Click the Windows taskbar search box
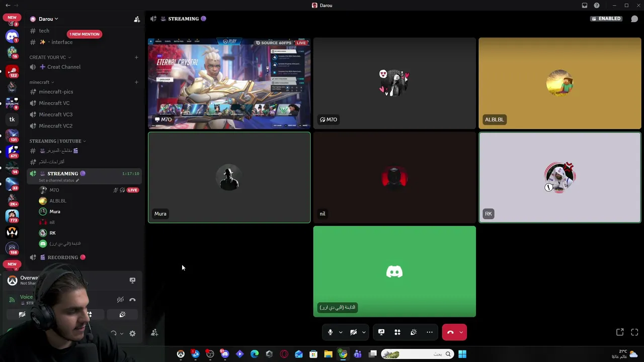644x362 pixels. tap(417, 354)
